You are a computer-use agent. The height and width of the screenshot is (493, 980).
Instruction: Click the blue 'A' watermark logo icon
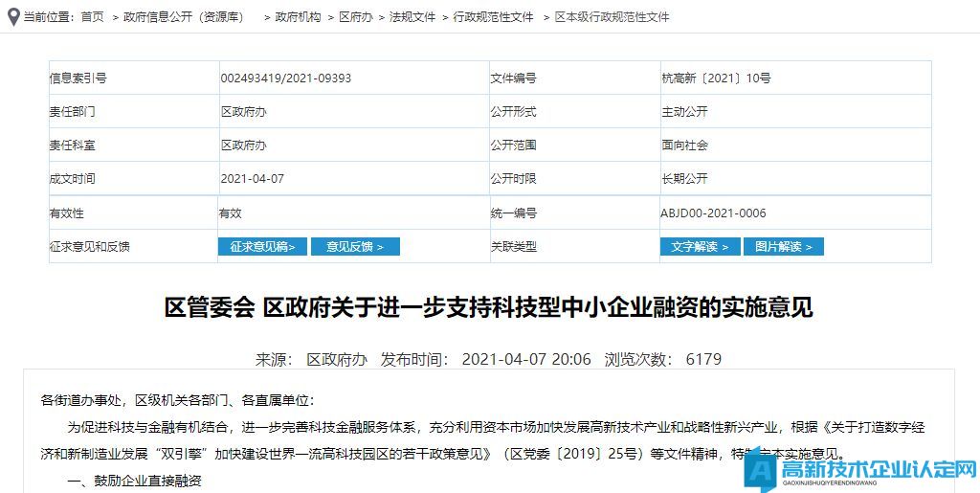tap(763, 470)
